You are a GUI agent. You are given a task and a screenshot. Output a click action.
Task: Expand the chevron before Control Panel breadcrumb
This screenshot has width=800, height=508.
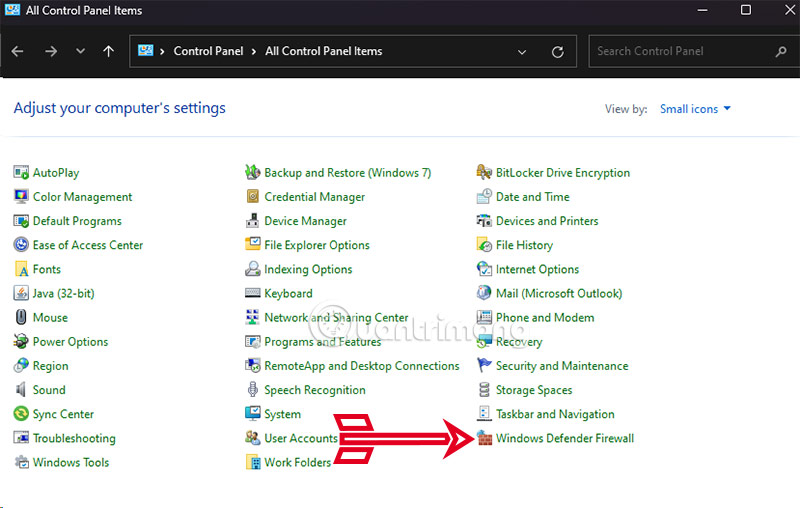(x=162, y=52)
